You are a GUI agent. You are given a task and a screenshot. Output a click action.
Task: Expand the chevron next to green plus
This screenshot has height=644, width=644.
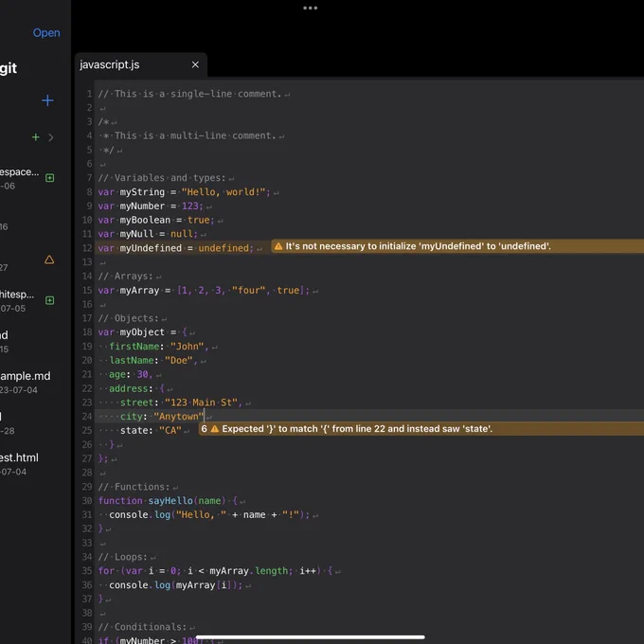[x=51, y=137]
